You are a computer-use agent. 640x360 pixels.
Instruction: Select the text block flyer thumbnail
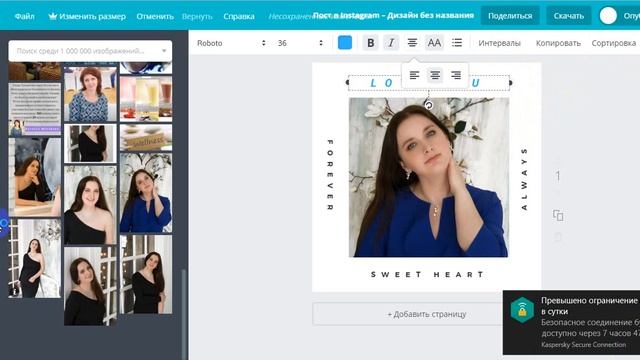click(x=35, y=109)
